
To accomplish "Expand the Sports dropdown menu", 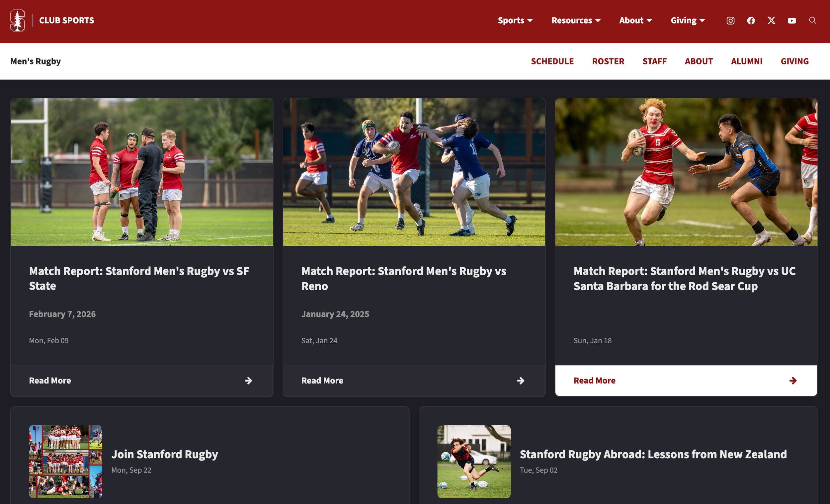I will point(515,21).
